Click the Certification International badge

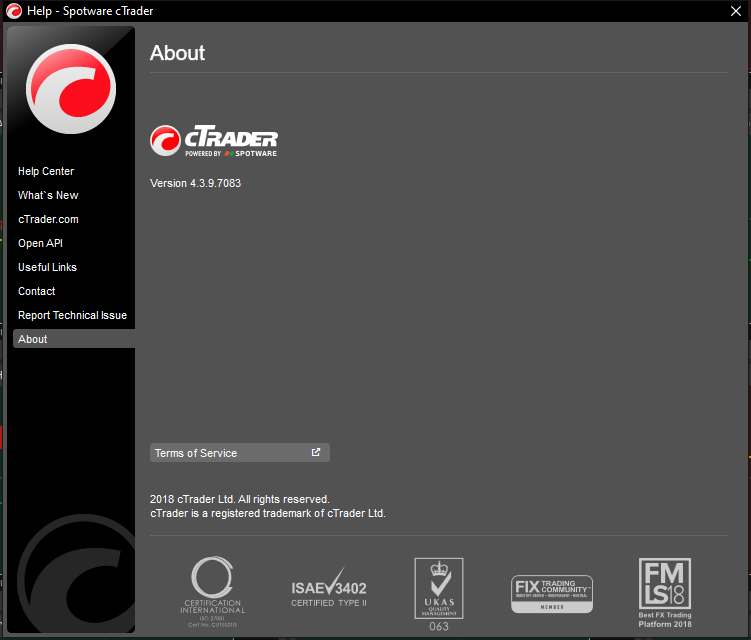(x=212, y=592)
